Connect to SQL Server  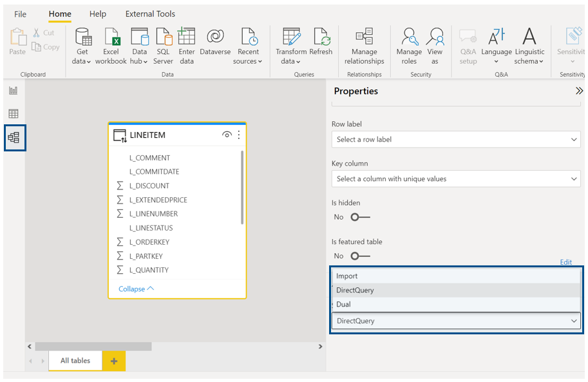(163, 46)
